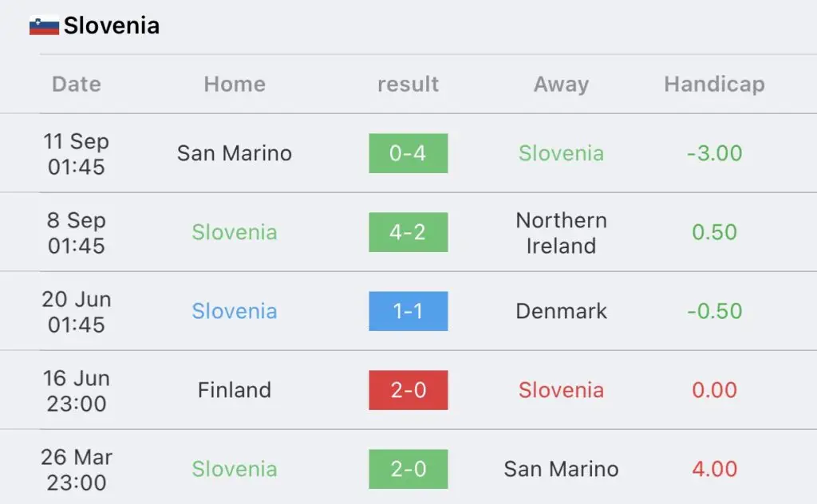Open the 2-0 result against San Marino

408,469
